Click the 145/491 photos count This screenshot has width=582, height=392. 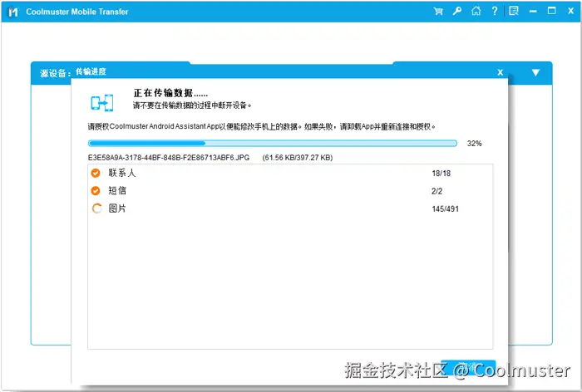click(x=445, y=208)
